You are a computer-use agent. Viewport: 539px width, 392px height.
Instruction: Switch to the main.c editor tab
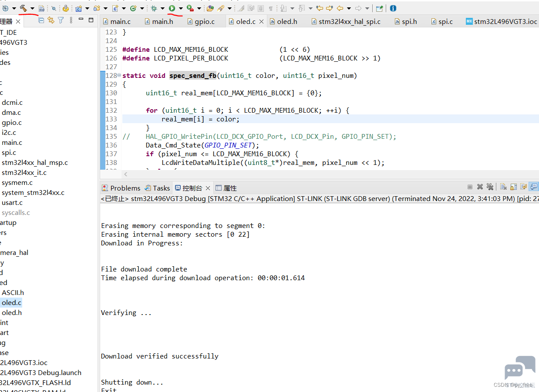(117, 21)
